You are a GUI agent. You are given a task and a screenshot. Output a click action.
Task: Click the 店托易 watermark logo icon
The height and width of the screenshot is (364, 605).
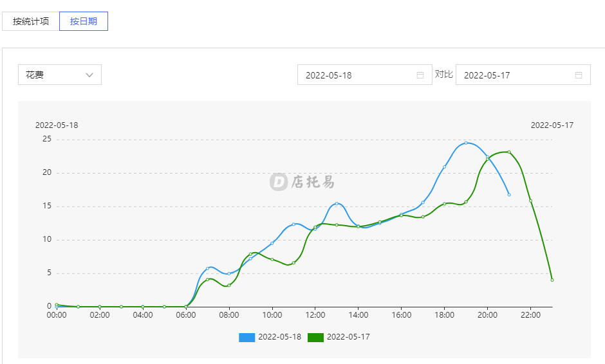pos(279,182)
